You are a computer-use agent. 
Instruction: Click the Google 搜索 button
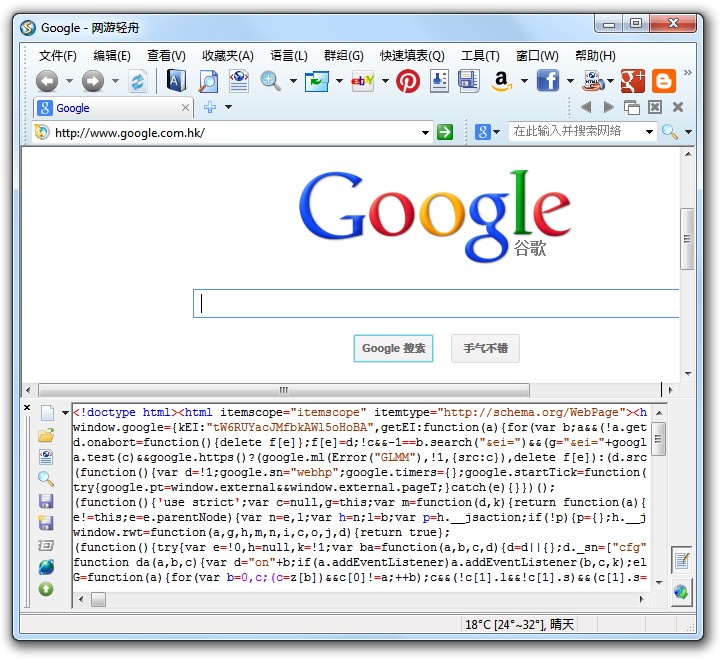pos(393,348)
